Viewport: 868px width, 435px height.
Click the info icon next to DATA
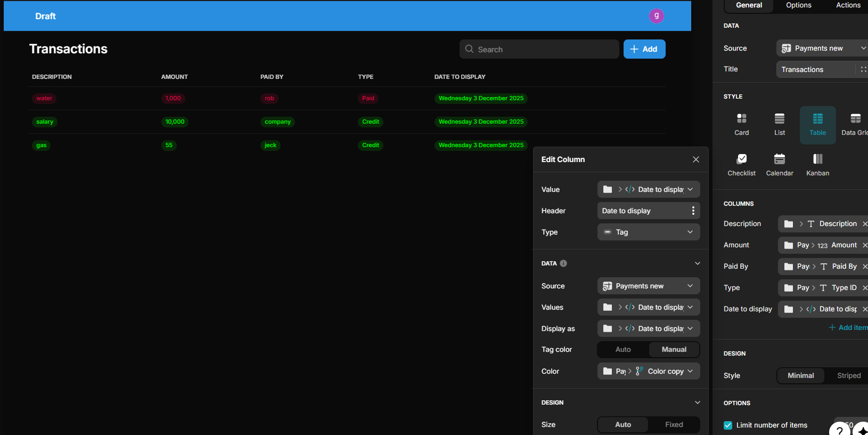pos(563,263)
